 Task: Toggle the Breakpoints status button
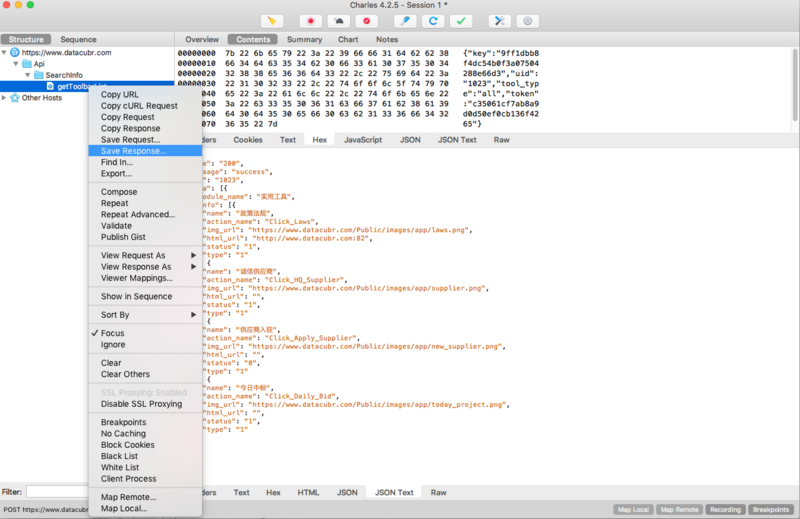[770, 509]
